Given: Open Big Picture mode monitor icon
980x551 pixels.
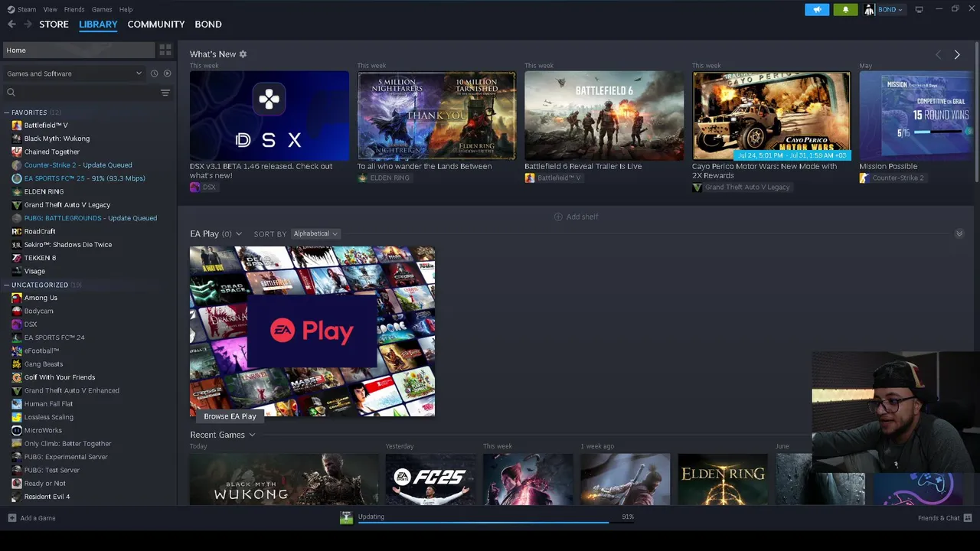Looking at the screenshot, I should point(919,9).
